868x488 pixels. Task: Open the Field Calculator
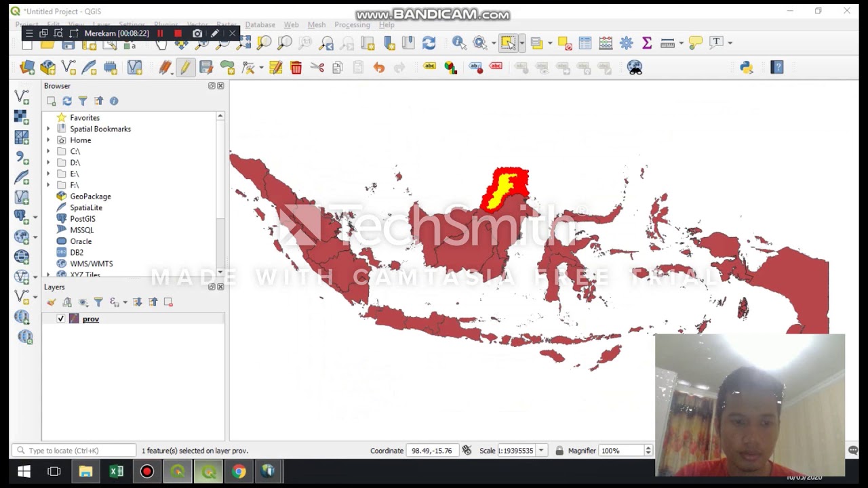pos(606,43)
